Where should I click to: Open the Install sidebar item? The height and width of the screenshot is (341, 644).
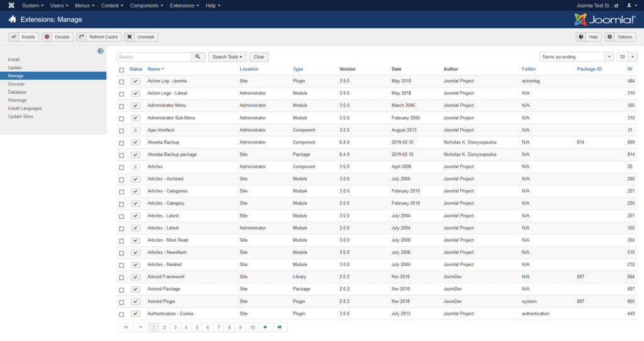(x=14, y=60)
